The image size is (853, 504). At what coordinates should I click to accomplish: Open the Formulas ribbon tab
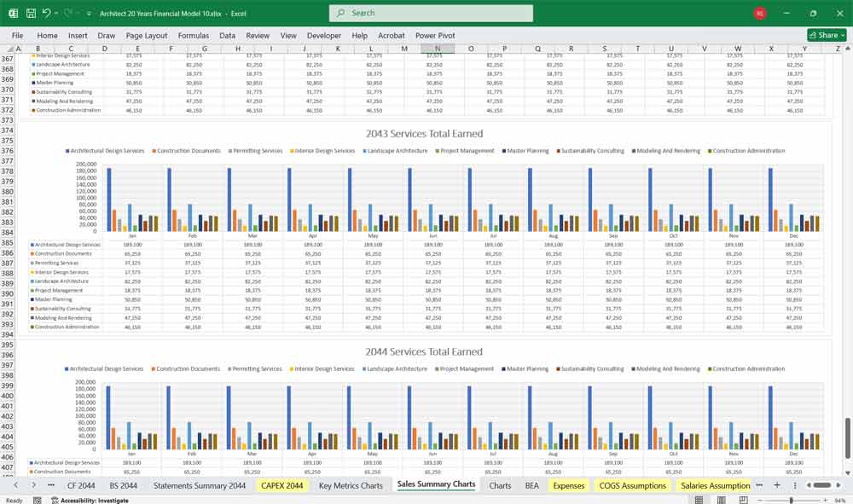click(194, 36)
